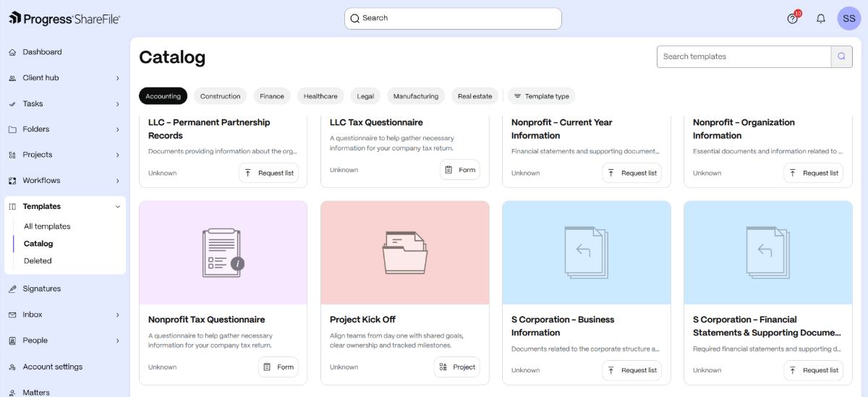Open the Template type dropdown filter
This screenshot has height=397, width=868.
pyautogui.click(x=541, y=96)
